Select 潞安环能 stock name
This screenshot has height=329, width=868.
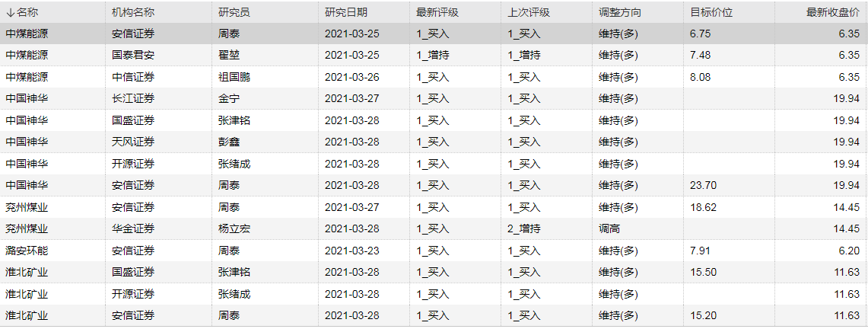(x=27, y=250)
